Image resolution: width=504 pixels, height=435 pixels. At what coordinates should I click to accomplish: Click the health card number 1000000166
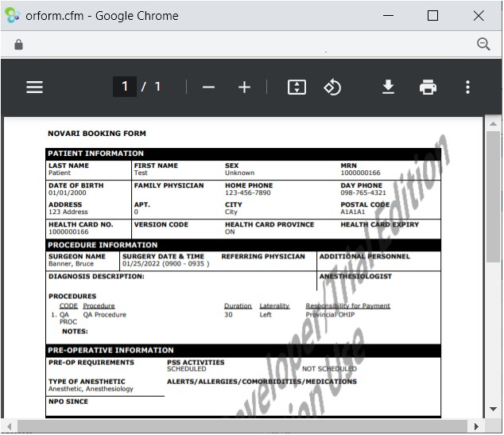(68, 232)
